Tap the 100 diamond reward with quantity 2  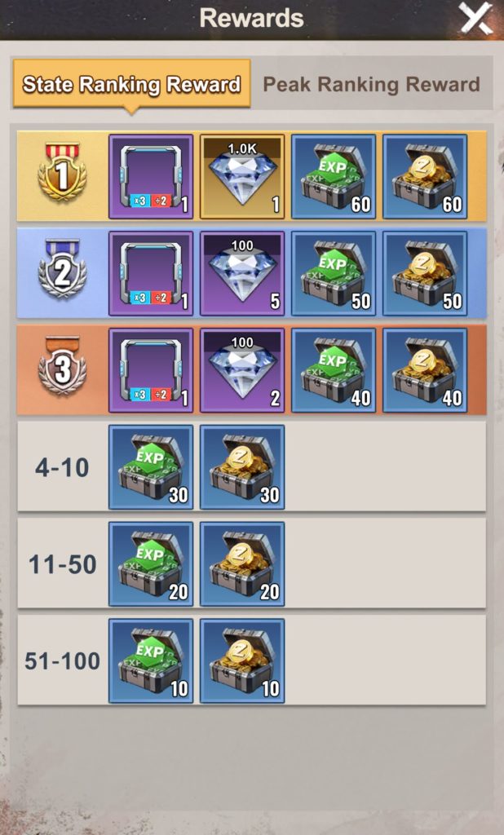pos(242,370)
